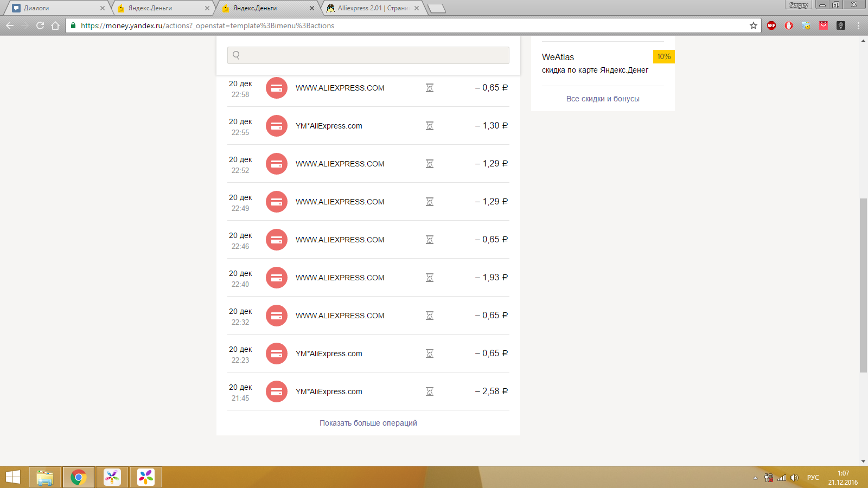Go to the browser home page

(55, 25)
